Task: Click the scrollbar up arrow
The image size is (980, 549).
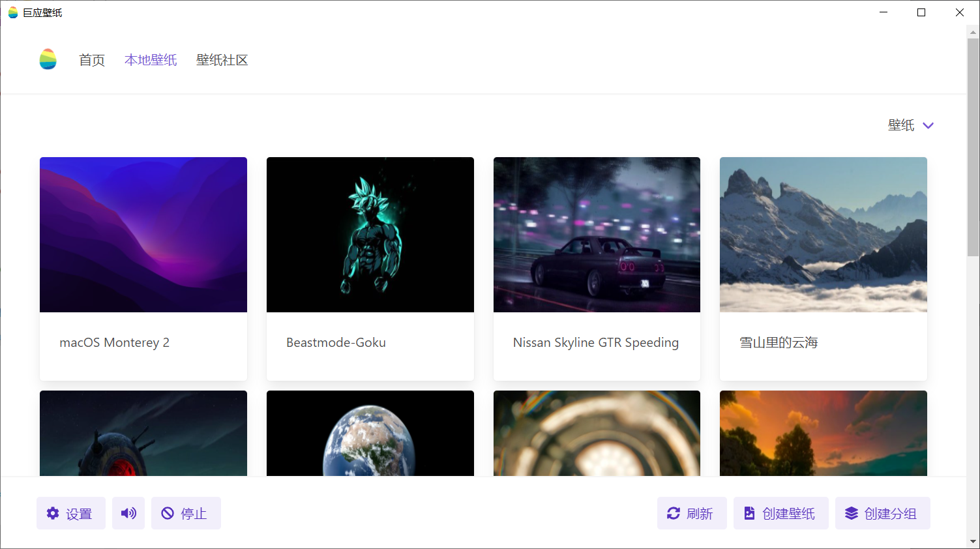Action: coord(973,31)
